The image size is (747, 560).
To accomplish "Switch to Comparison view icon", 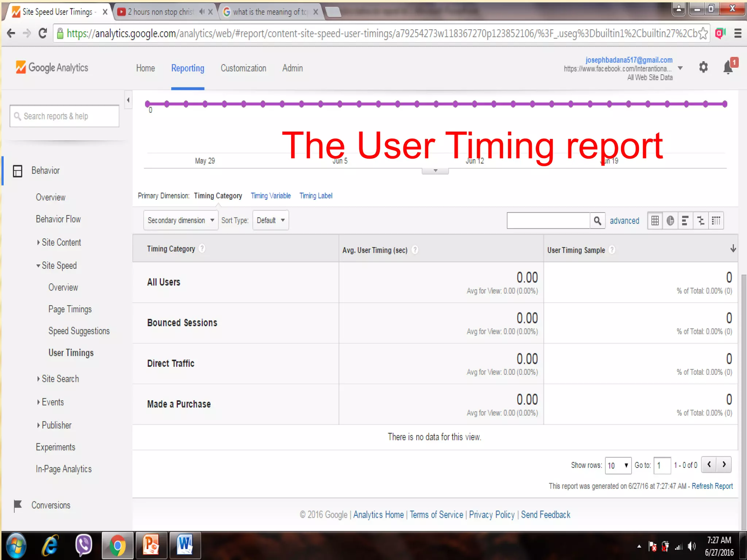I will pyautogui.click(x=701, y=221).
